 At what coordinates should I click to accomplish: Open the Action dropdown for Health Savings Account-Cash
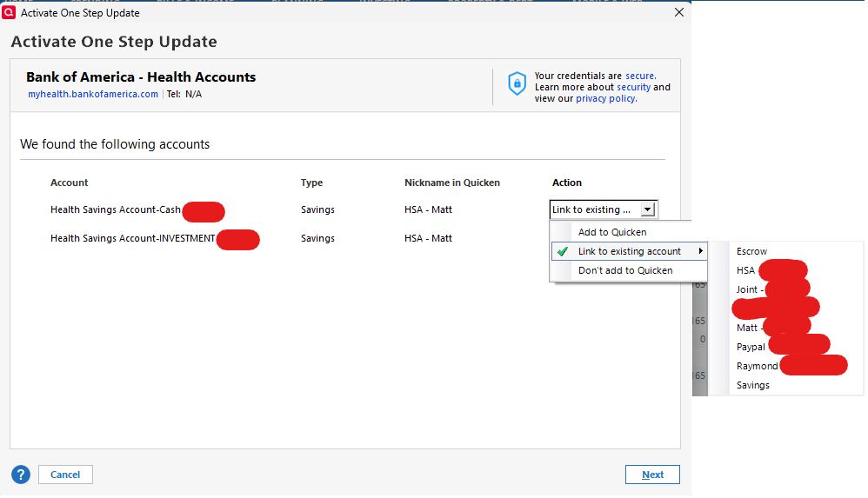tap(648, 209)
